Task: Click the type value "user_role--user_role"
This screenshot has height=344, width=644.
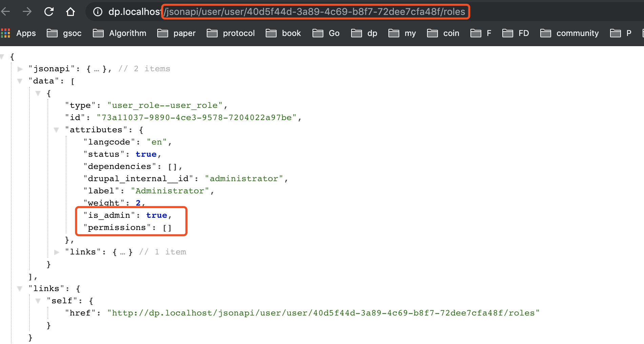Action: [165, 106]
